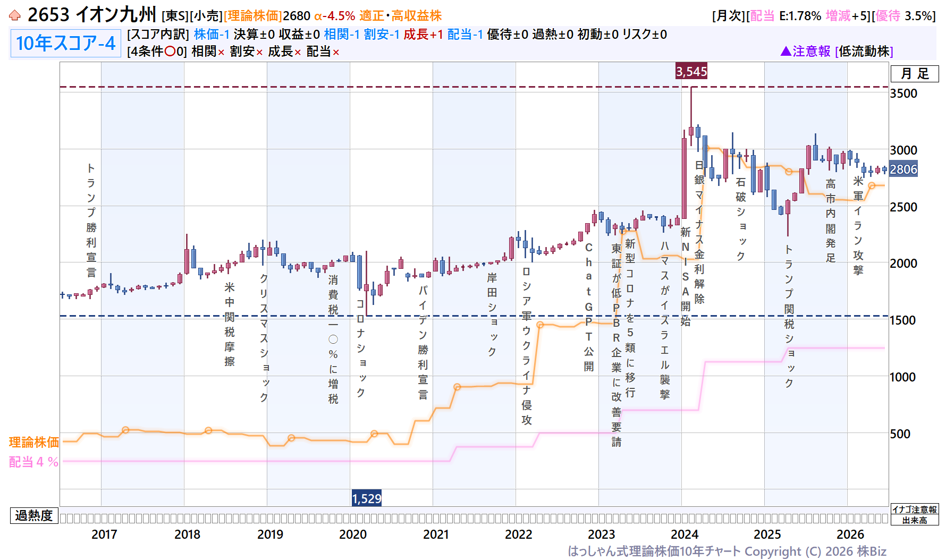This screenshot has width=946, height=560.
Task: Click the イナゴ注意報 label
Action: pyautogui.click(x=915, y=510)
